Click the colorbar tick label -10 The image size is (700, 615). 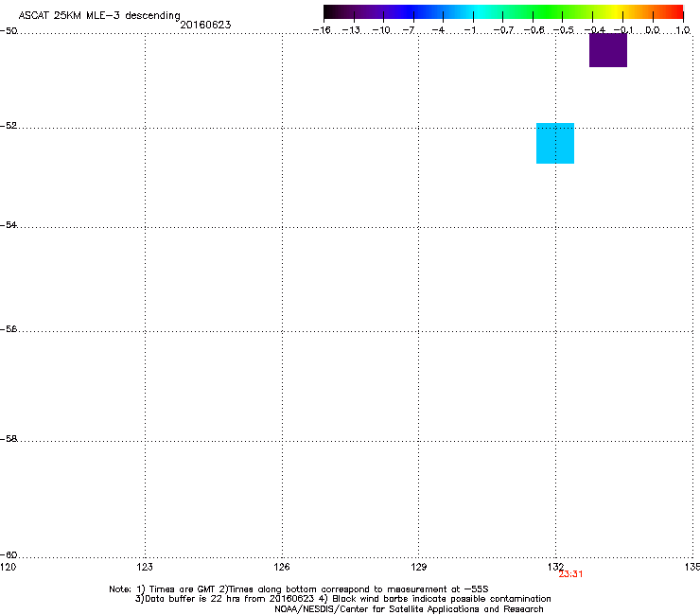point(381,30)
